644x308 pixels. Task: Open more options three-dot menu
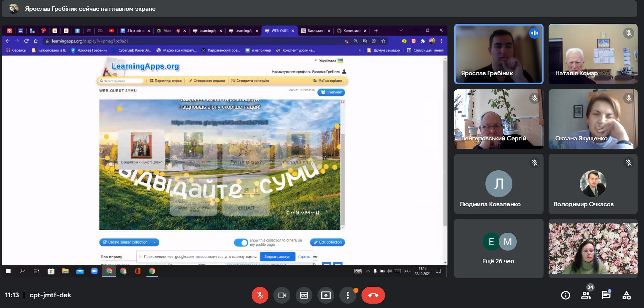click(x=348, y=295)
